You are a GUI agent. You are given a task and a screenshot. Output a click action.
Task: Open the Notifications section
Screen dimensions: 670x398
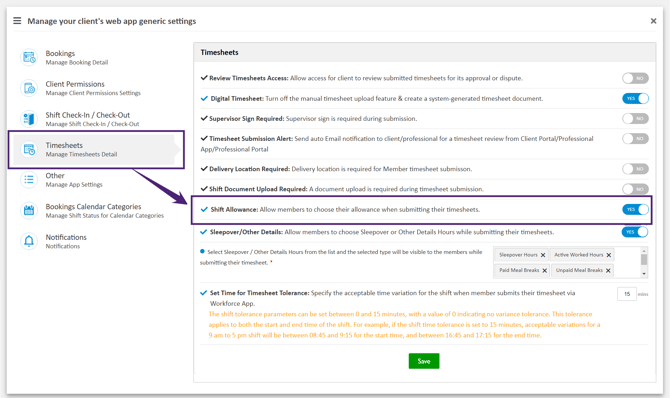coord(94,241)
